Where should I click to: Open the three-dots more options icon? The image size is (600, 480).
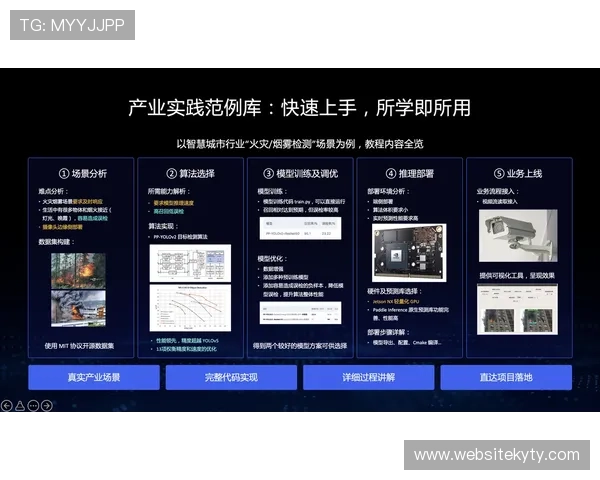point(33,405)
